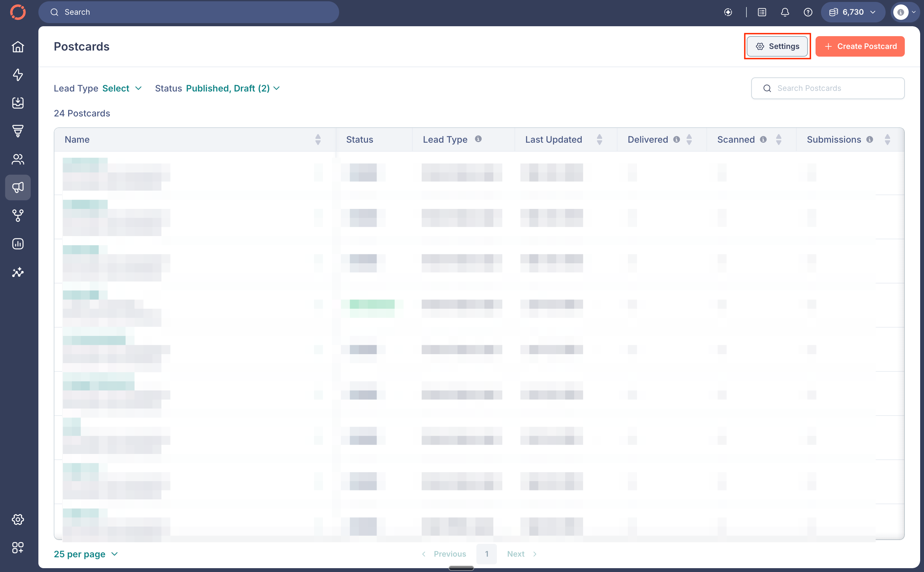This screenshot has width=924, height=572.
Task: Click the Create Postcard button
Action: (860, 46)
